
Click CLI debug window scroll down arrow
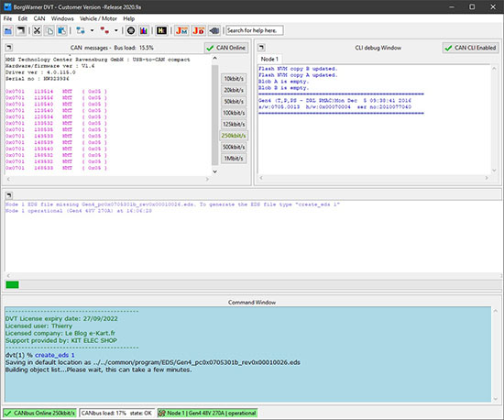point(494,171)
